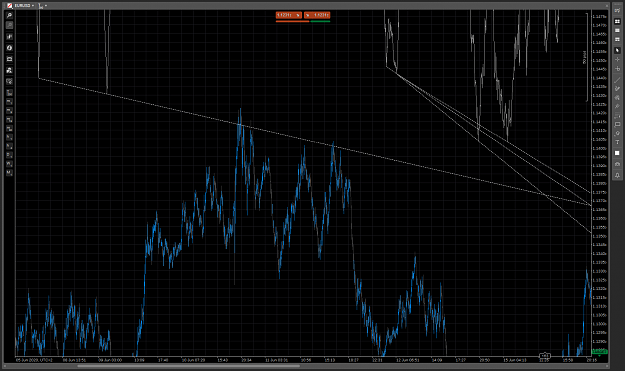Image resolution: width=625 pixels, height=371 pixels.
Task: Zoom in on the chart
Action: (9, 16)
